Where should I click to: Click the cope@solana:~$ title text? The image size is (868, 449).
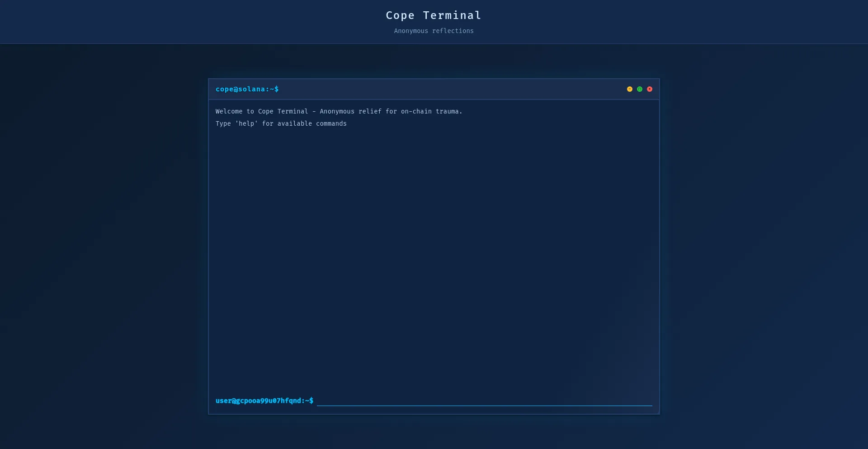click(247, 89)
